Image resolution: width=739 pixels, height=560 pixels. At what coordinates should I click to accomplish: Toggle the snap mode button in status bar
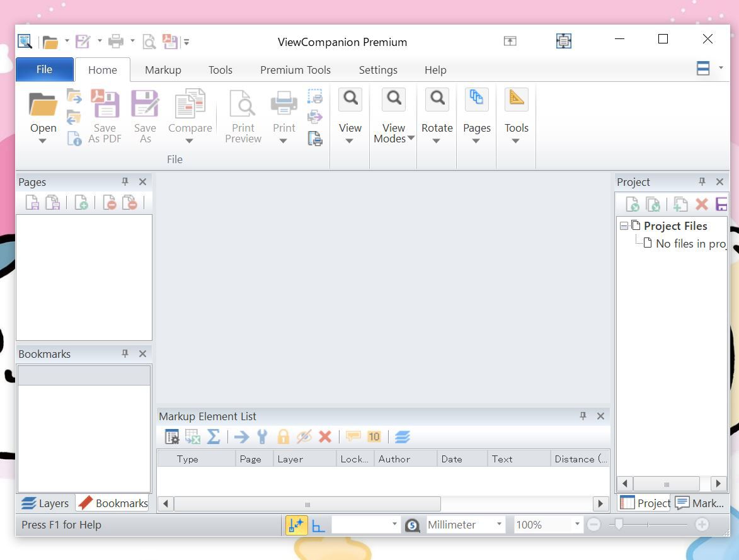[x=297, y=525]
